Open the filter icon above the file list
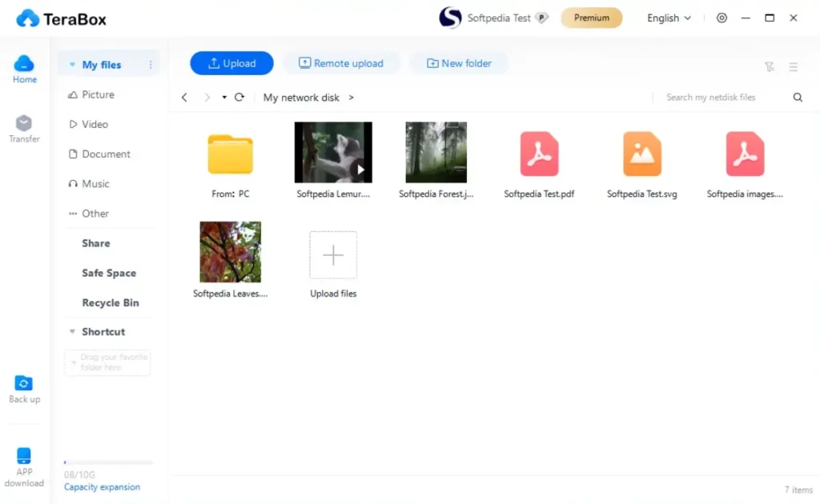Viewport: 820px width, 504px height. coord(770,67)
